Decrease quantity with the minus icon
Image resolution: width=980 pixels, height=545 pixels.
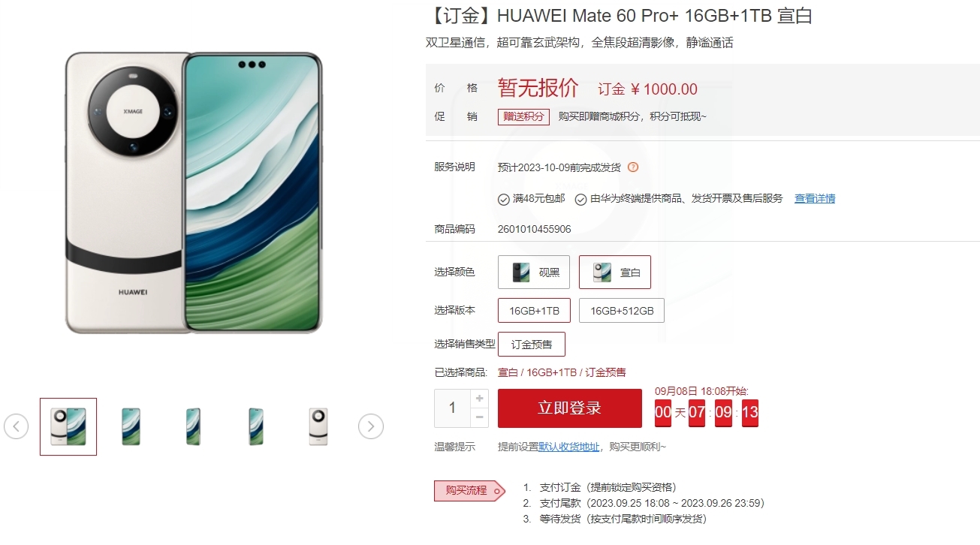tap(480, 417)
